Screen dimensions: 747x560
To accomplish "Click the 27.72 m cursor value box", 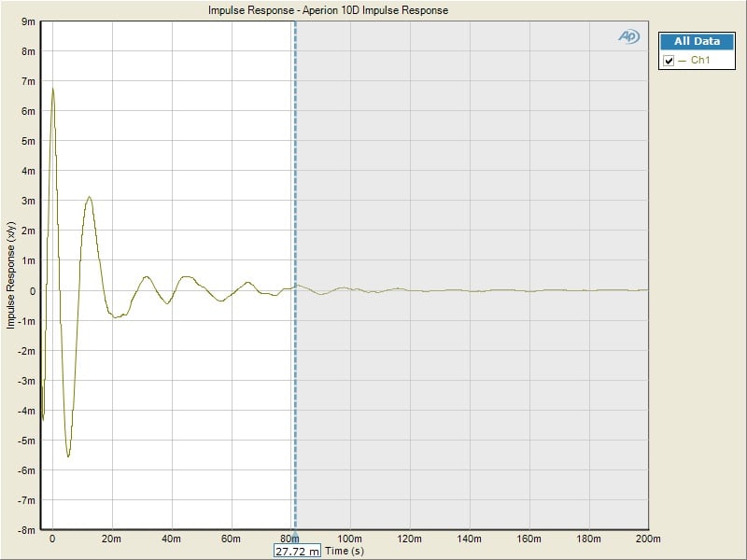I will click(297, 552).
